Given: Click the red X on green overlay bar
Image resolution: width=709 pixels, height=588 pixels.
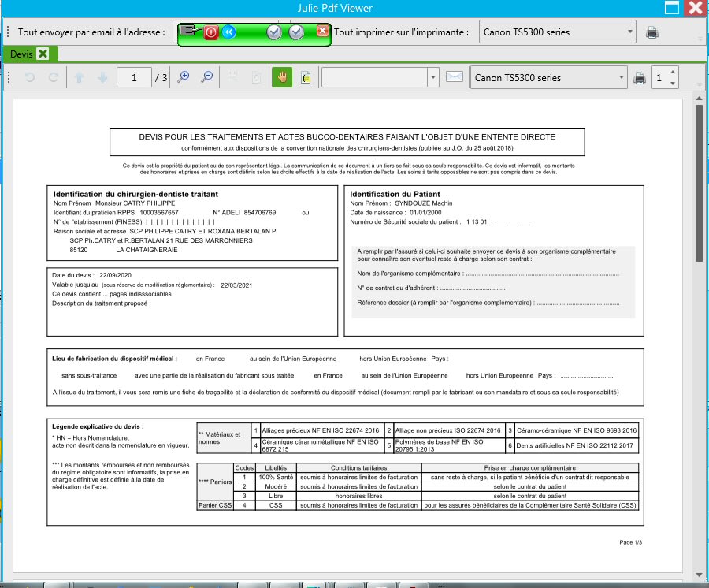Looking at the screenshot, I should pos(322,31).
